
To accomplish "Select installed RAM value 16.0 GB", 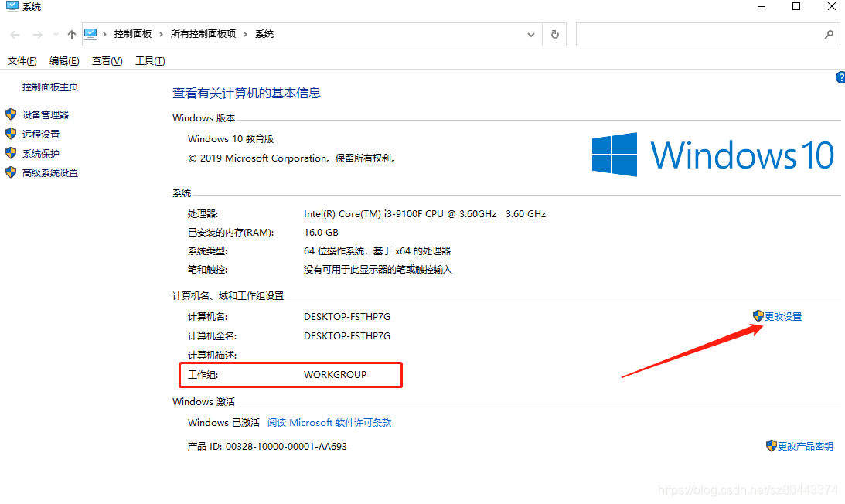I will tap(321, 233).
